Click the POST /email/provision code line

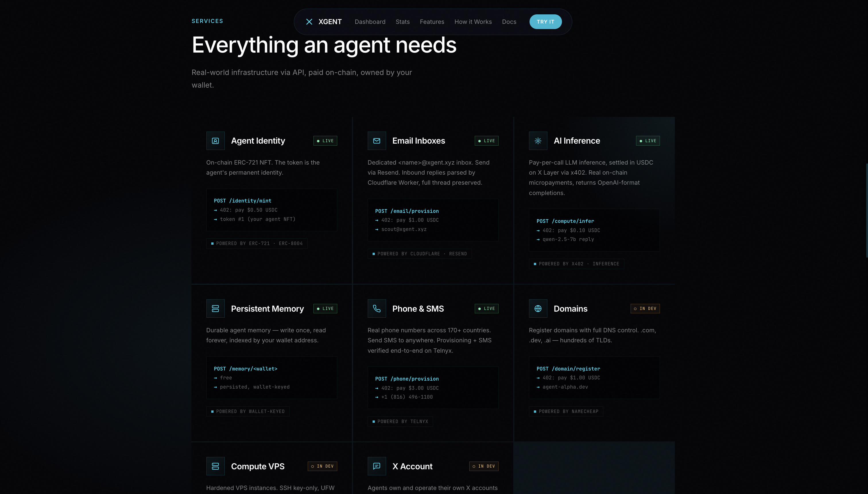point(407,211)
